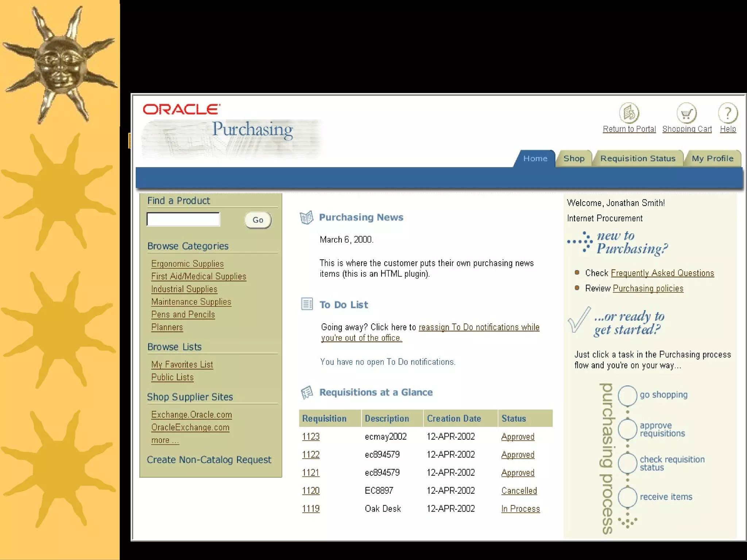Click the Status column header
Image resolution: width=747 pixels, height=560 pixels.
[x=525, y=418]
